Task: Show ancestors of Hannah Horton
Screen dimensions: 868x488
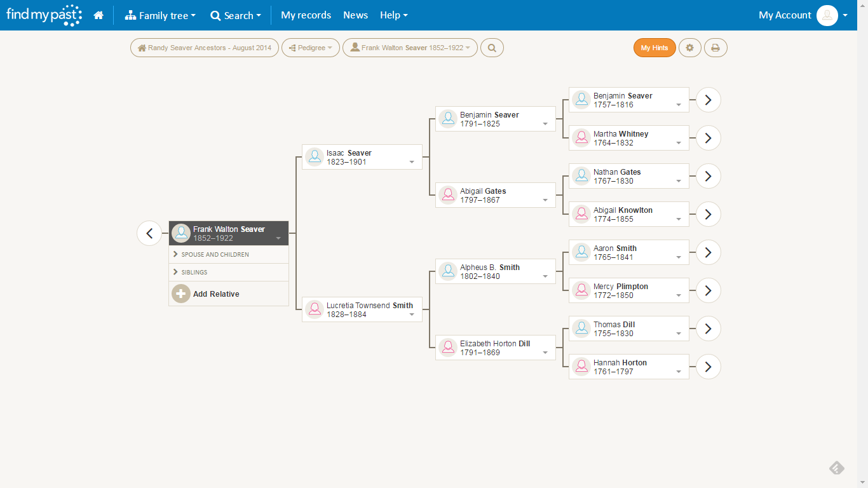Action: (x=707, y=367)
